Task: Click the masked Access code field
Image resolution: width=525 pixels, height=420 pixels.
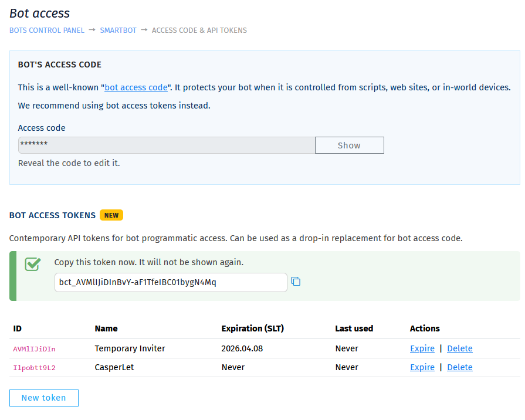Action: click(x=167, y=145)
